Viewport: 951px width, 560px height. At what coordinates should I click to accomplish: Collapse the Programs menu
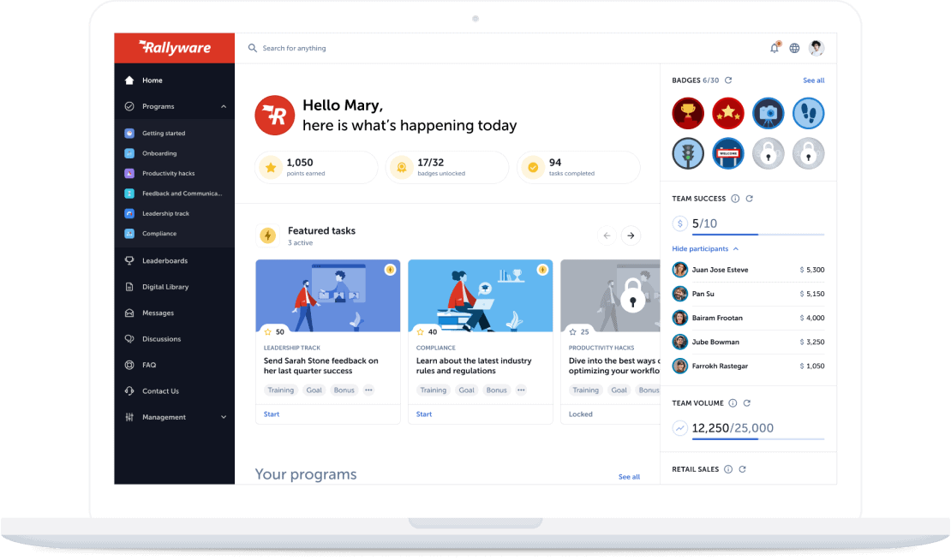(224, 107)
